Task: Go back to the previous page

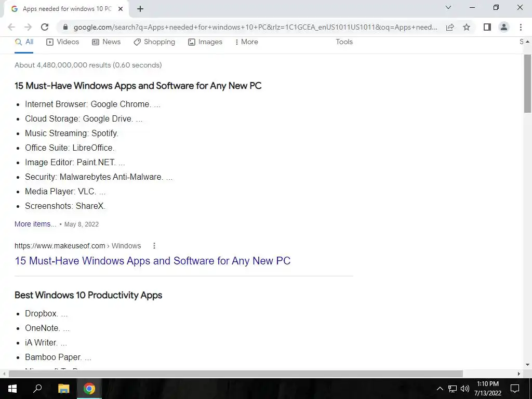Action: click(x=11, y=27)
